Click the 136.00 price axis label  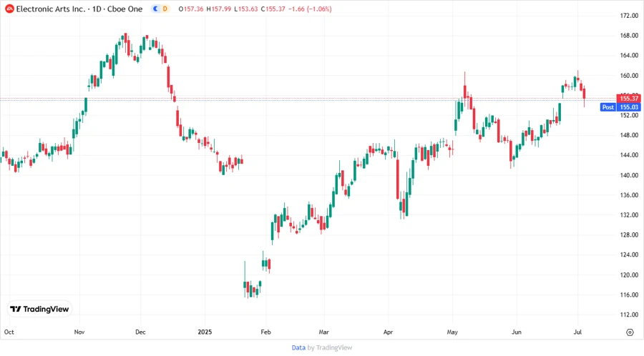629,195
